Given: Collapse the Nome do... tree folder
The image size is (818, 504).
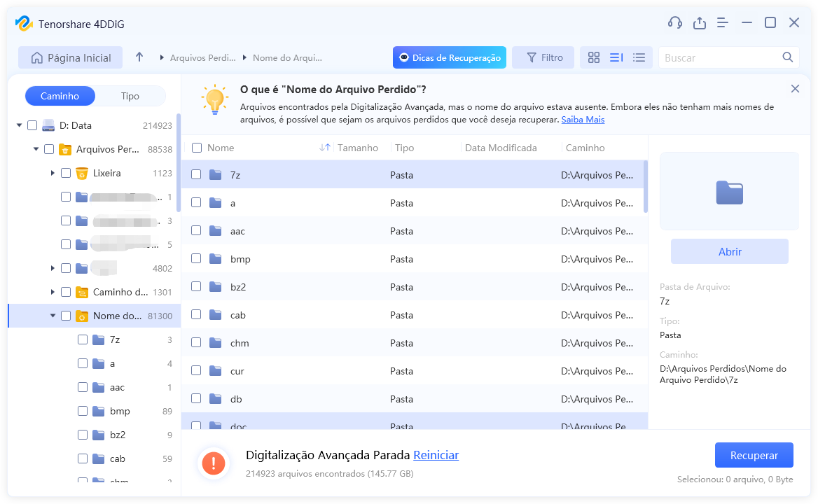Looking at the screenshot, I should click(x=53, y=316).
